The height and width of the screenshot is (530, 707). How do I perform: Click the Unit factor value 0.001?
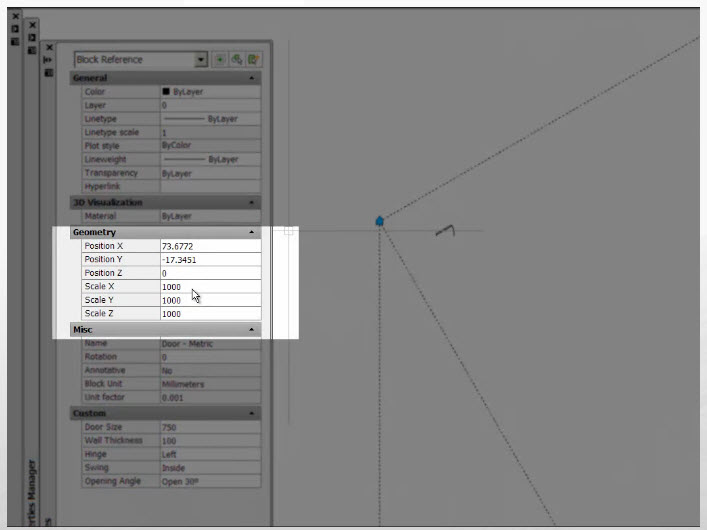pyautogui.click(x=211, y=397)
